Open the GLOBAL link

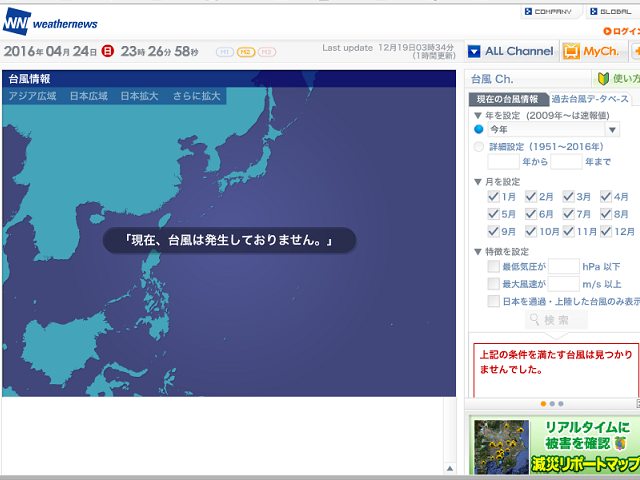tap(613, 11)
